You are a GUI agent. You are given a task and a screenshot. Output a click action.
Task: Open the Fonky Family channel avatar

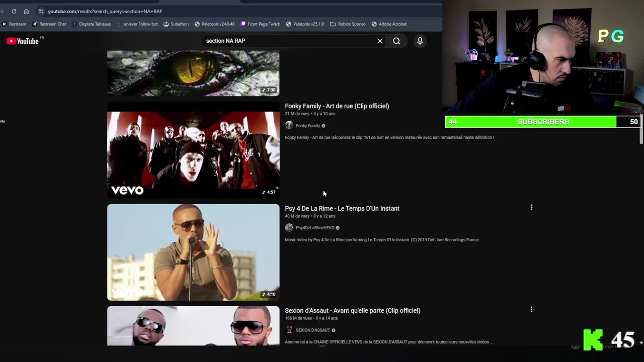[289, 125]
